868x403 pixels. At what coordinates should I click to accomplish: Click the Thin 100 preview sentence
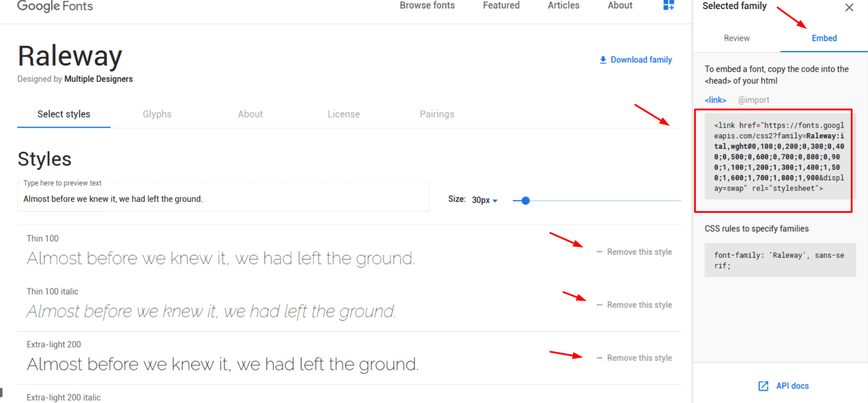coord(221,259)
